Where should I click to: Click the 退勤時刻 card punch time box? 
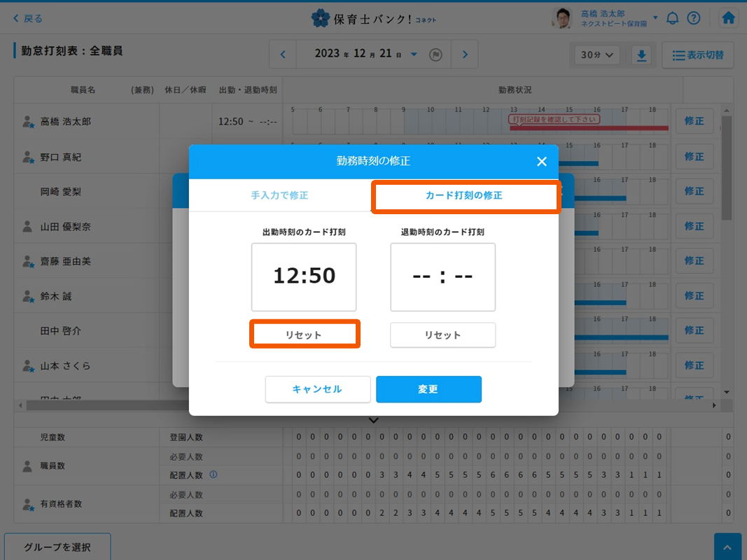click(442, 276)
